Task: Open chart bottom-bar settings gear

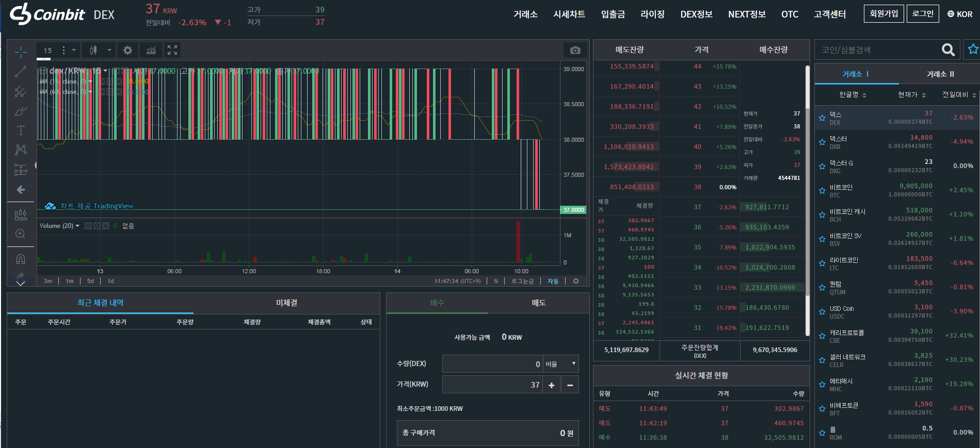Action: click(576, 281)
